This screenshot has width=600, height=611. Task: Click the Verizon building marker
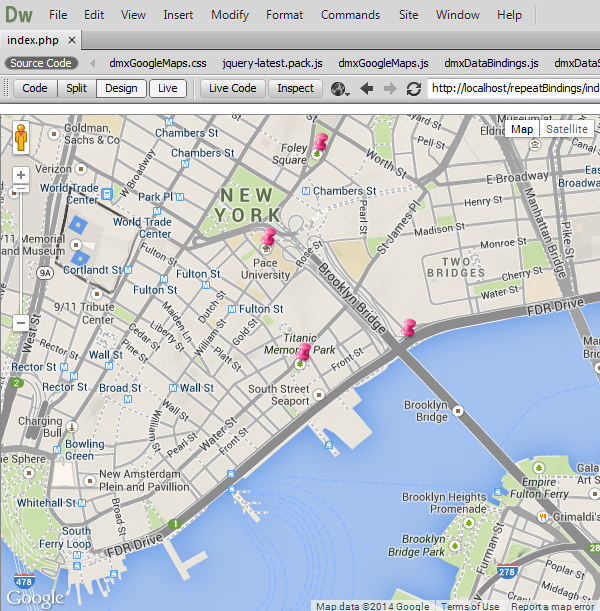click(x=81, y=169)
